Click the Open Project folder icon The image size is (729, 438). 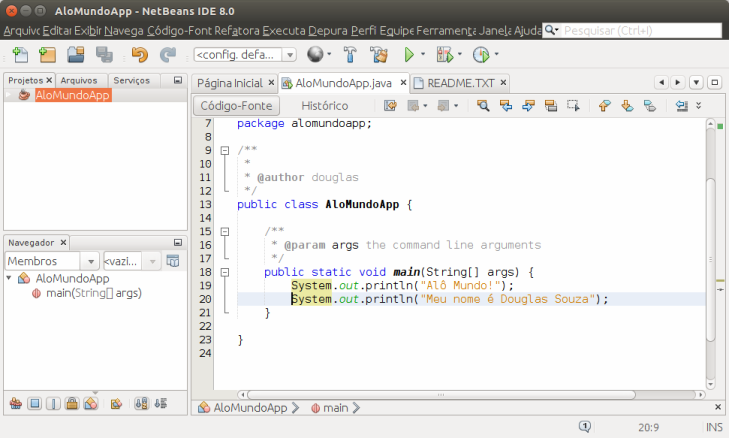pos(75,54)
